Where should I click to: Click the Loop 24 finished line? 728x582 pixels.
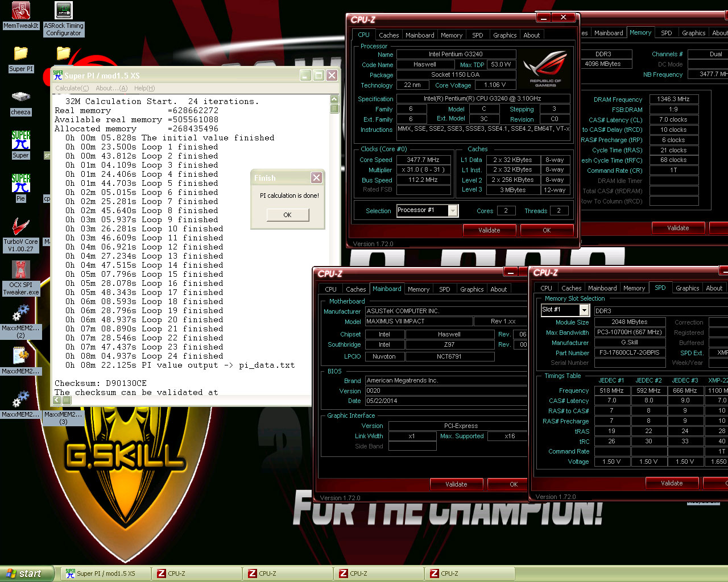click(x=144, y=356)
